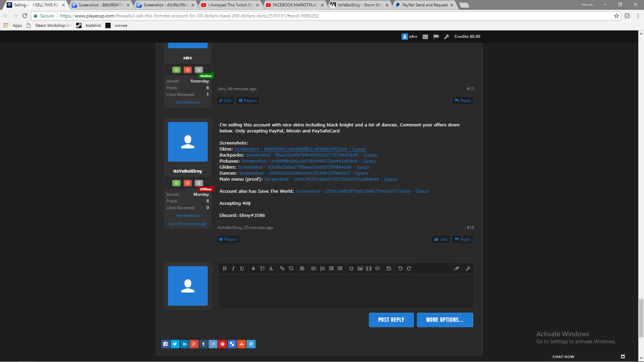
Task: Switch to PayPal Send and Request tab
Action: pos(425,5)
